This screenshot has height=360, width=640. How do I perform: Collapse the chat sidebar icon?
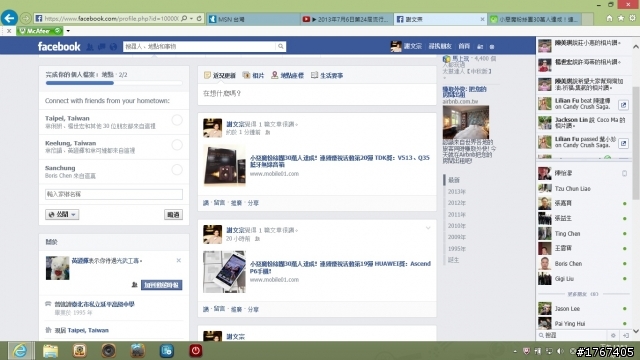tap(626, 335)
